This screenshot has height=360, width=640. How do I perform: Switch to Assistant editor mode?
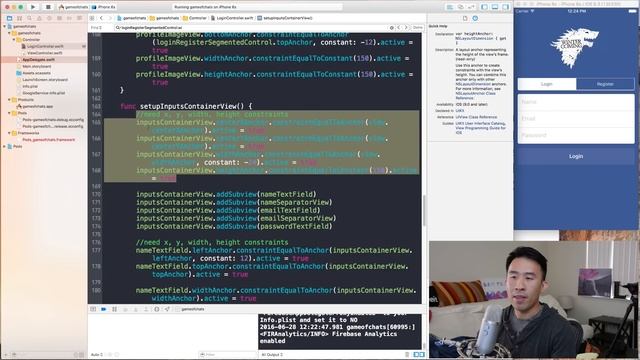click(460, 7)
